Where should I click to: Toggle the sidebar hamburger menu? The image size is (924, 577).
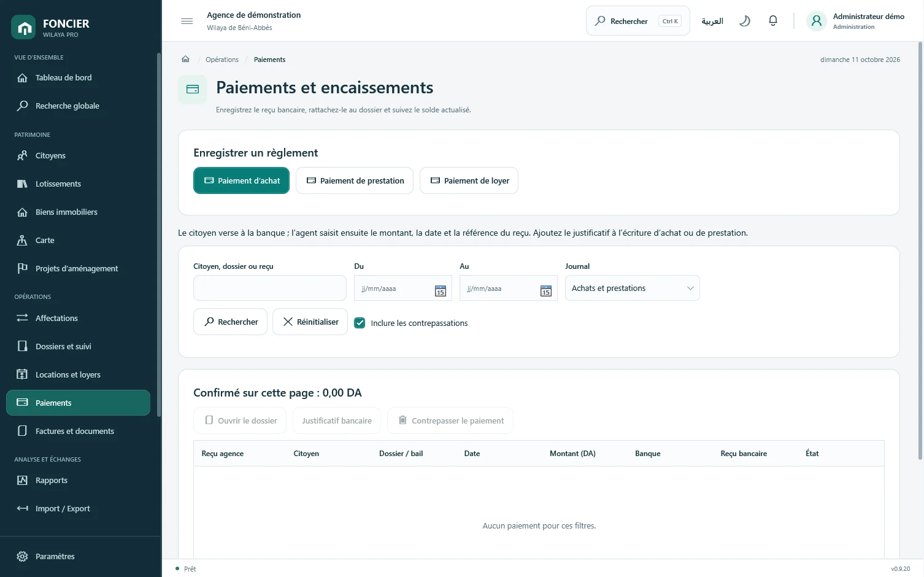(187, 21)
